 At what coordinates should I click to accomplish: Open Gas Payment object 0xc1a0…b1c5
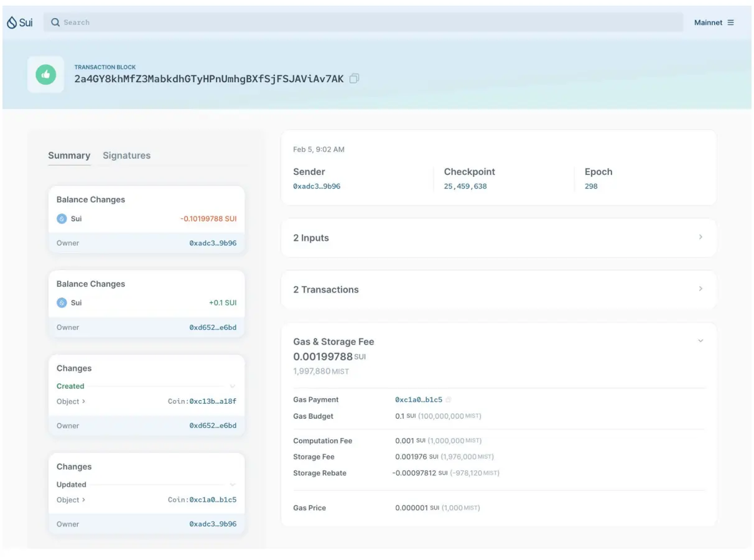click(x=419, y=399)
